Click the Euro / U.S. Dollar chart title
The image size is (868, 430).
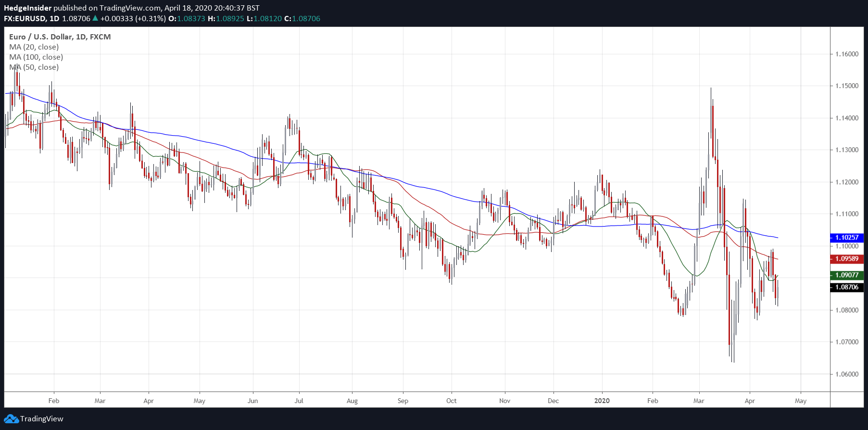[60, 37]
